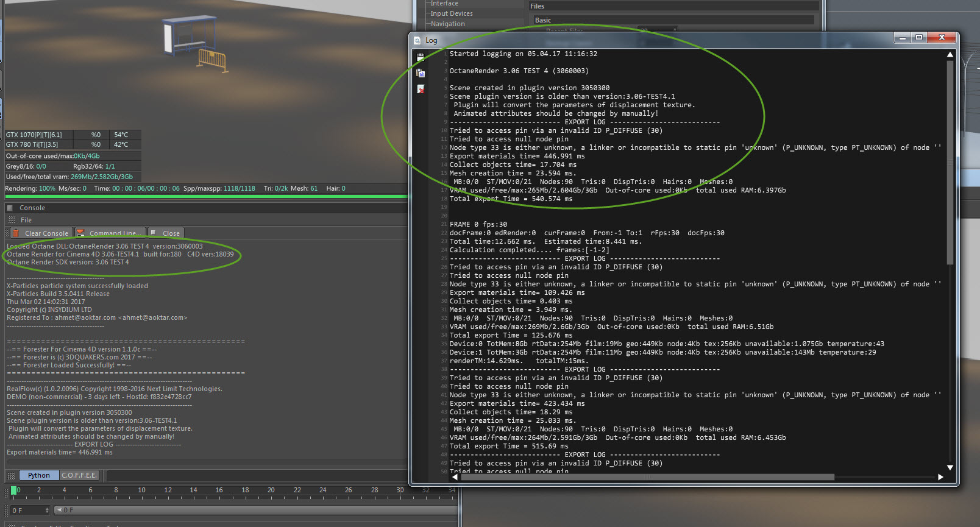The height and width of the screenshot is (527, 980).
Task: Click the Grey8/16 value 0/0
Action: (41, 166)
